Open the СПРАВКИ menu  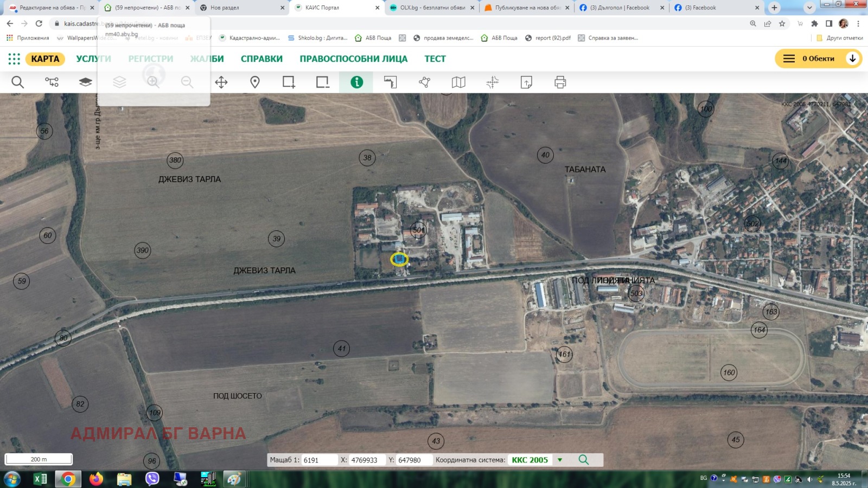(261, 59)
